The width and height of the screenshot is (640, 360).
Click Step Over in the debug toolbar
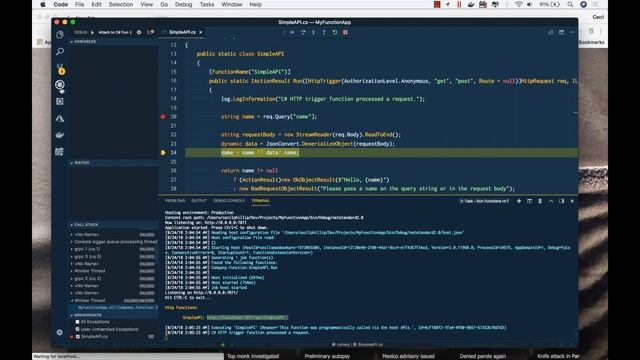pyautogui.click(x=303, y=32)
